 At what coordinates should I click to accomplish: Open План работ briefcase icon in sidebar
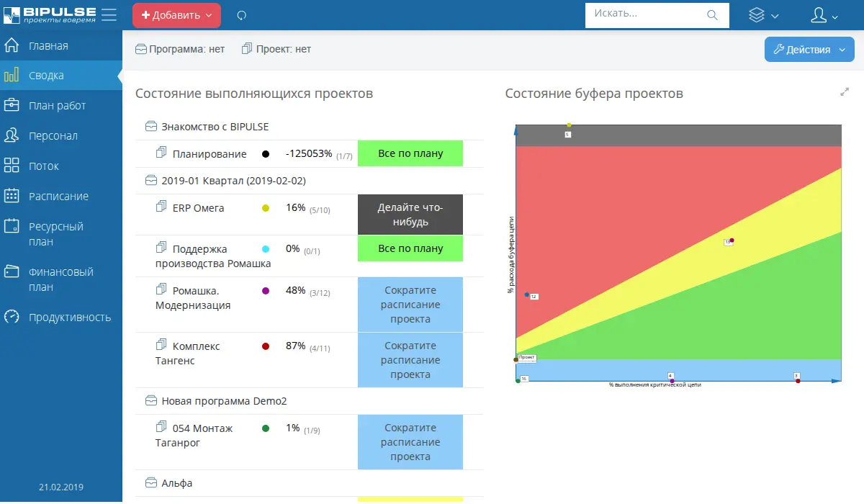pyautogui.click(x=12, y=106)
